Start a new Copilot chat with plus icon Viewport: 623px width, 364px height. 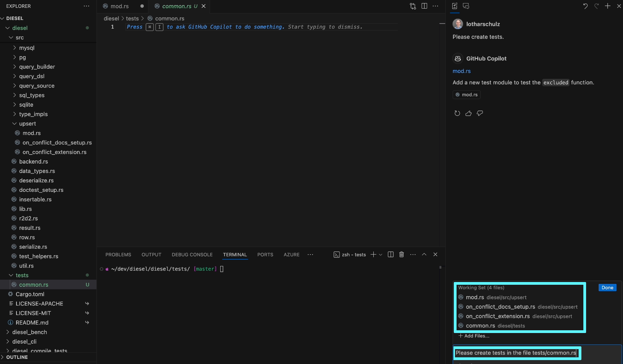[607, 6]
